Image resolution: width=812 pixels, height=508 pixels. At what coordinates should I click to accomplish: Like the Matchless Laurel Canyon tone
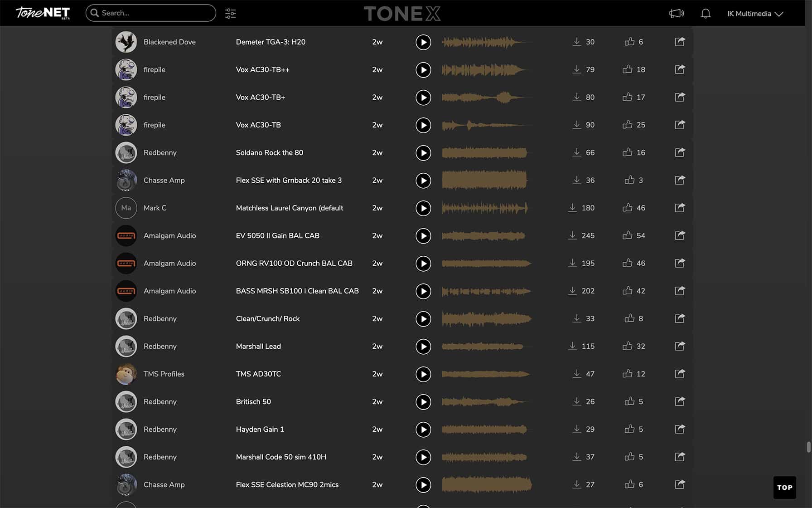628,207
